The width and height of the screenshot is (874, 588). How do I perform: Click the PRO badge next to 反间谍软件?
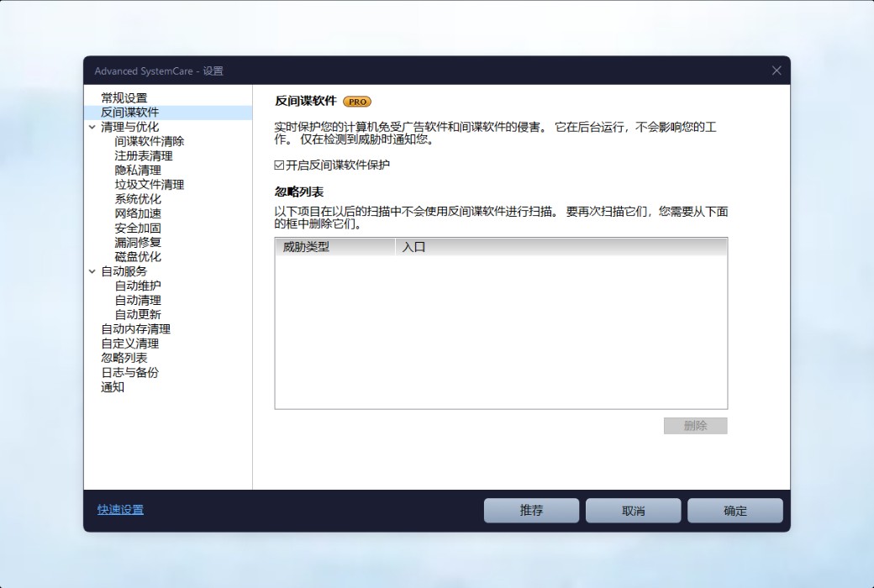pyautogui.click(x=356, y=102)
